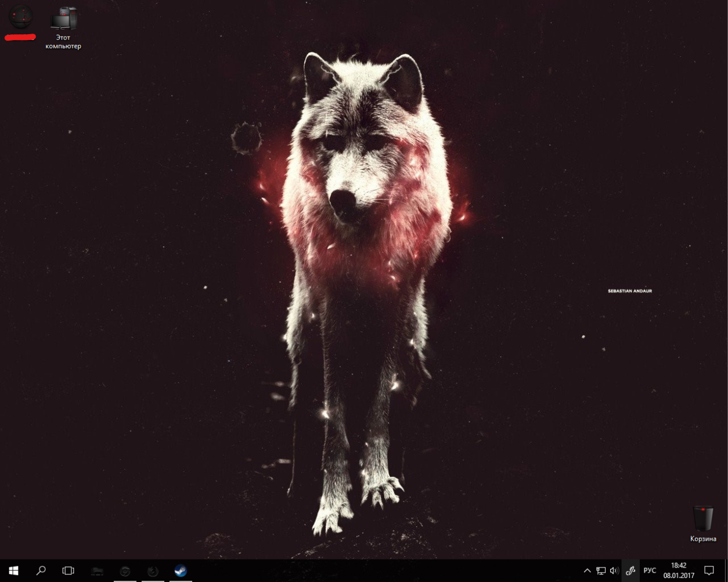Open Windows Ink Workspace pen icon
The image size is (728, 582).
pos(630,571)
